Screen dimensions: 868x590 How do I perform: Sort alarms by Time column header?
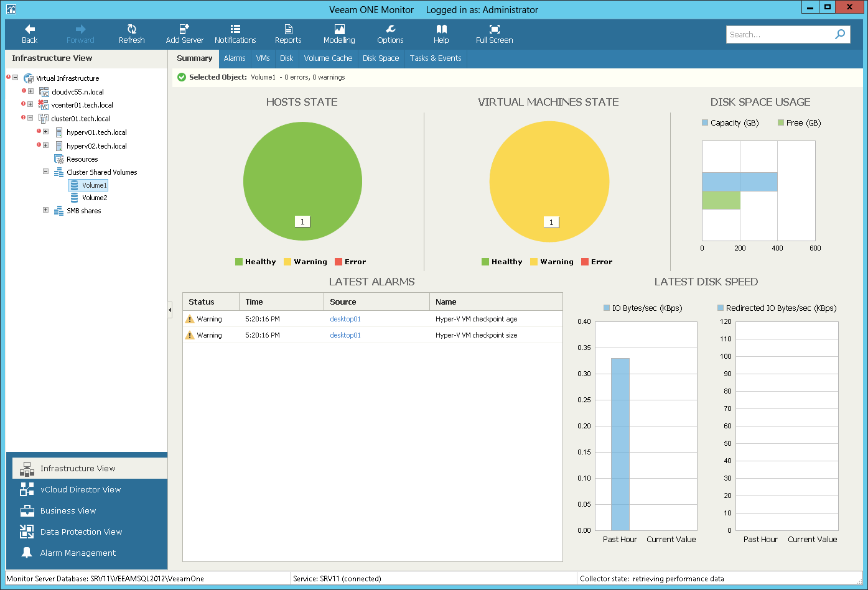click(281, 302)
